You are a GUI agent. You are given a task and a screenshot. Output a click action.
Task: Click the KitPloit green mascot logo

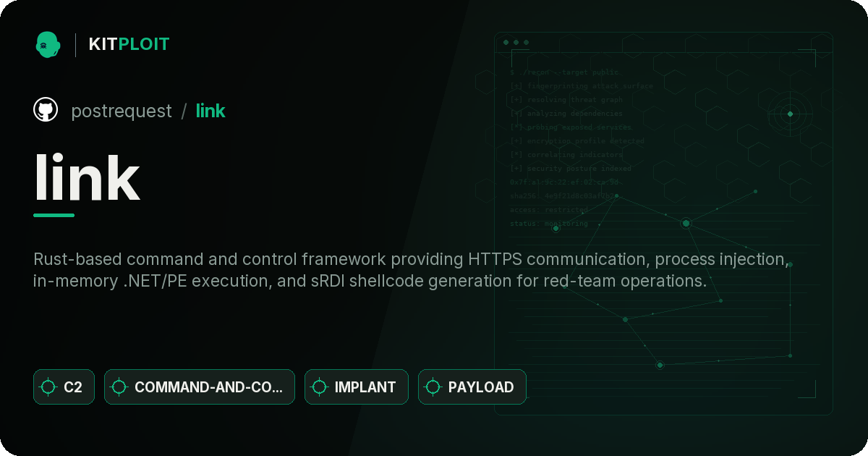(48, 44)
